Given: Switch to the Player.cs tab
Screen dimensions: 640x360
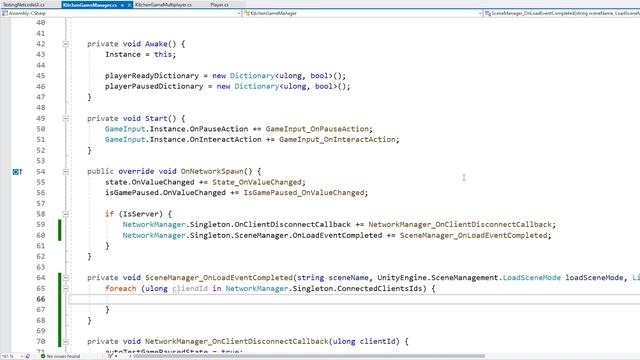Looking at the screenshot, I should point(220,5).
